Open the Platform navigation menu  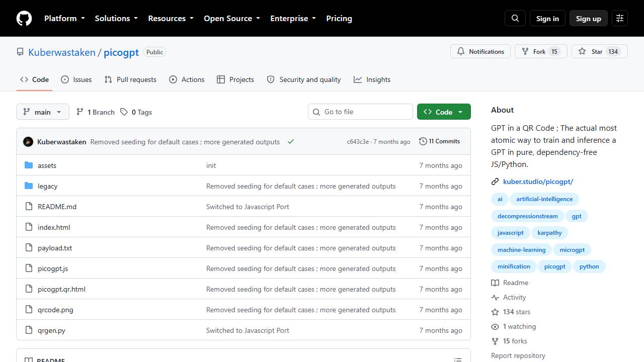click(x=64, y=18)
